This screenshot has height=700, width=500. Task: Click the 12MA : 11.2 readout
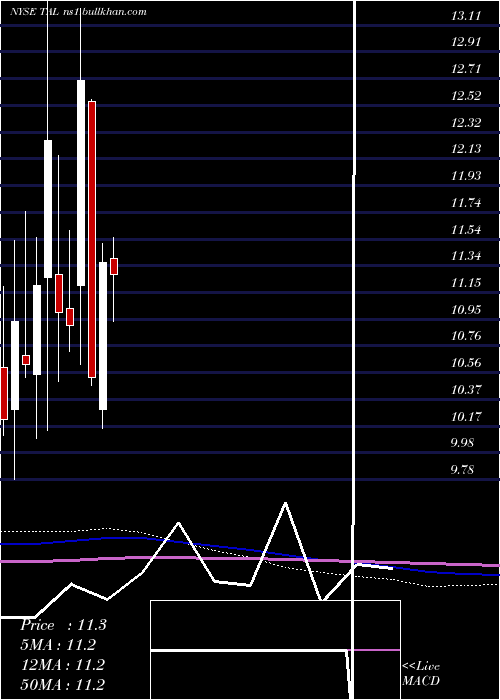tap(63, 665)
